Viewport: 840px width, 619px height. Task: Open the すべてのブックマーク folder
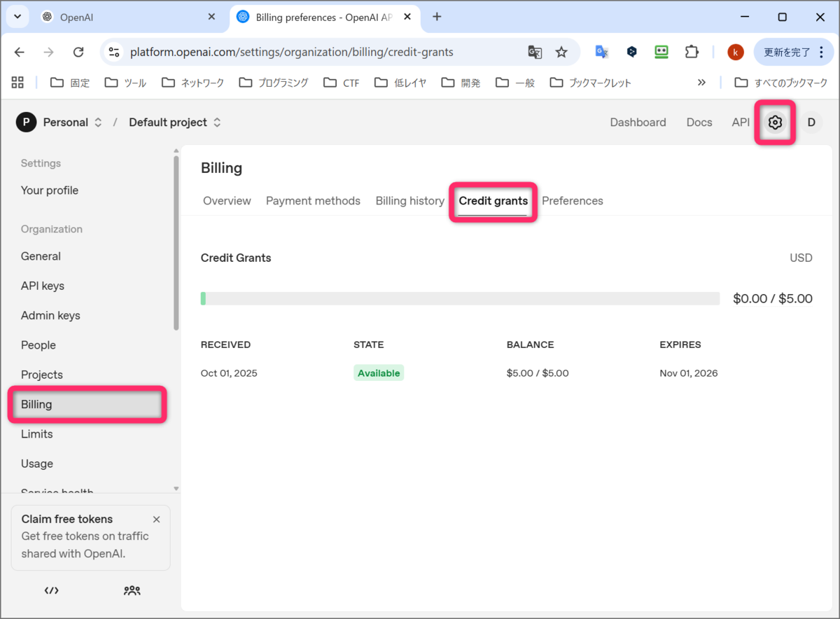780,83
